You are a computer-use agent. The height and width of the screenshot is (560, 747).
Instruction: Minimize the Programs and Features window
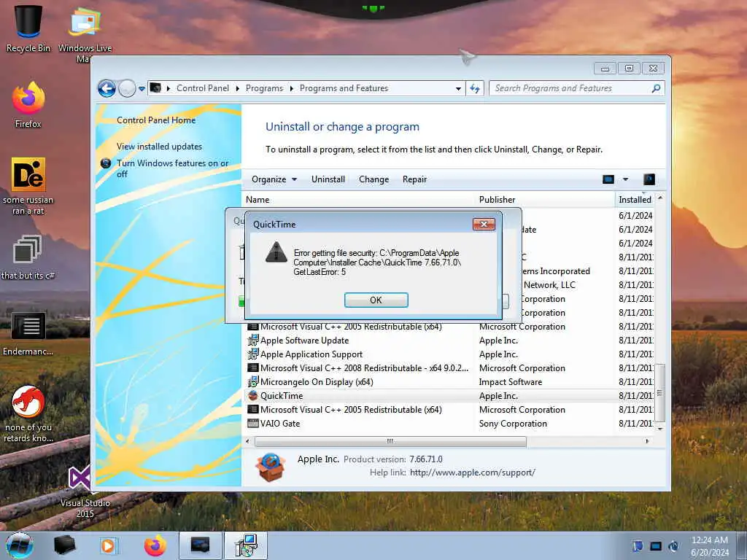click(605, 69)
